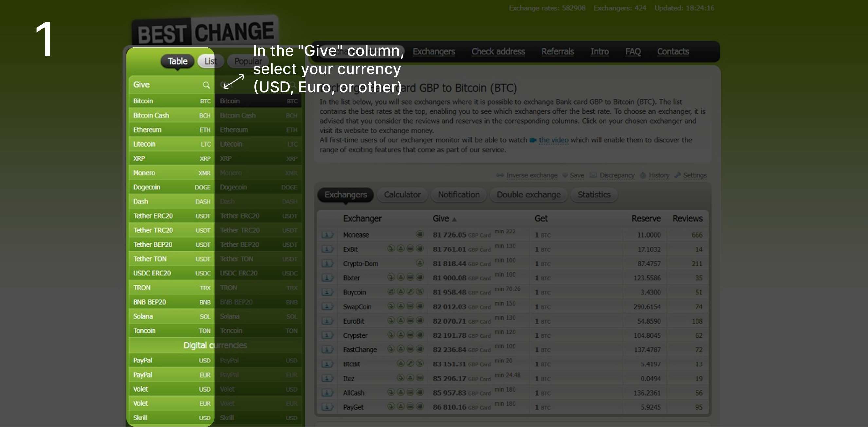Switch to the Table view tab
This screenshot has height=427, width=868.
click(x=177, y=61)
